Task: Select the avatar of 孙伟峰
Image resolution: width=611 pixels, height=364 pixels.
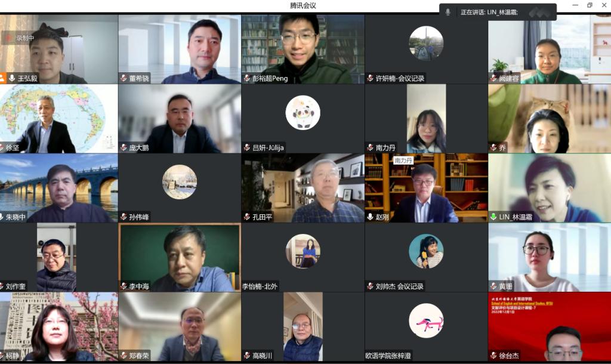Action: 180,182
